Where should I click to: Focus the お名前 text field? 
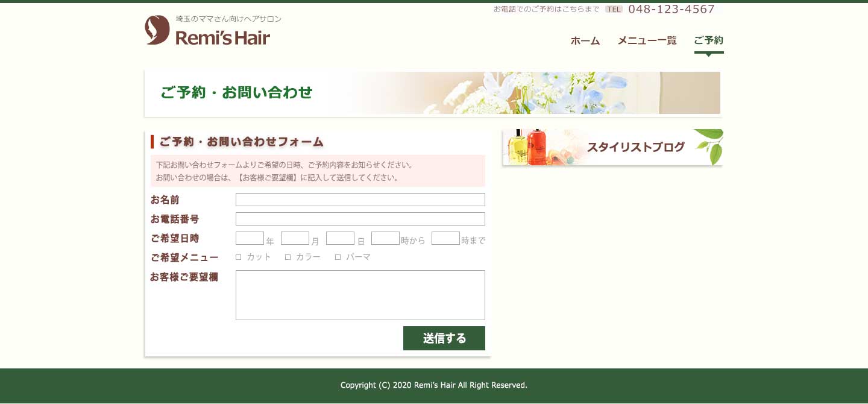360,200
